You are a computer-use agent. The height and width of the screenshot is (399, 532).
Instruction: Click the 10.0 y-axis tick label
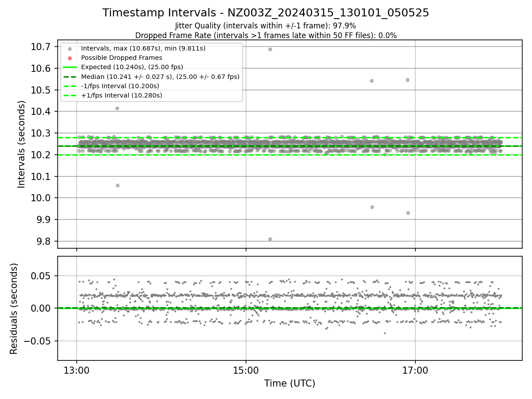click(40, 198)
